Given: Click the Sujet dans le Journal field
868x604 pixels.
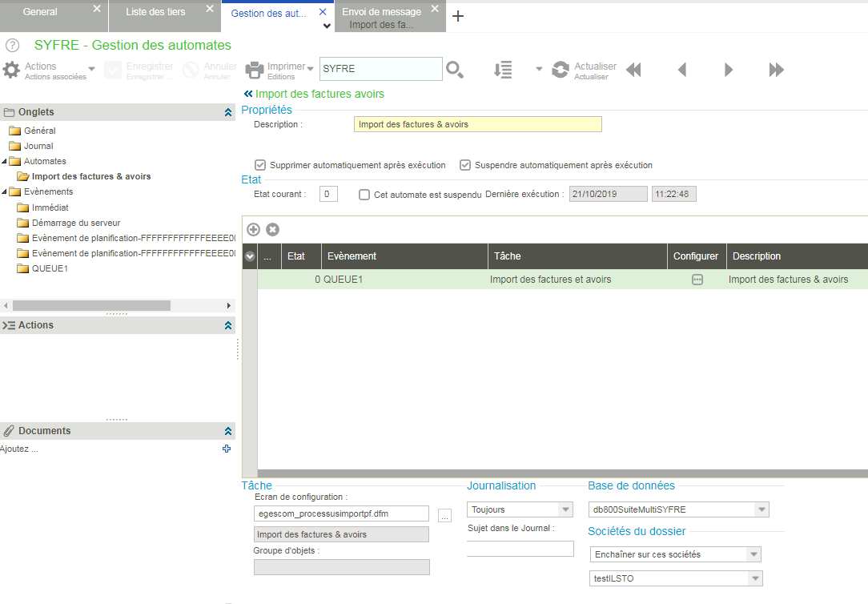Looking at the screenshot, I should click(520, 549).
